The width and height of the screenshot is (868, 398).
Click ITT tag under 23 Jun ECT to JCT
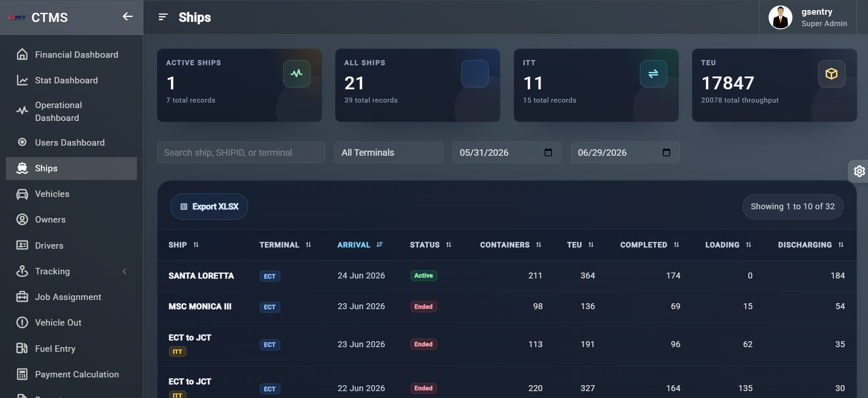pos(178,352)
